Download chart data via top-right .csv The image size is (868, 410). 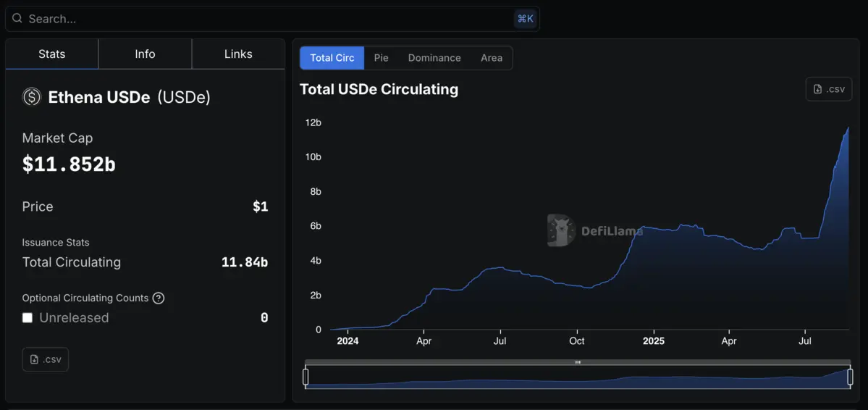(x=828, y=89)
